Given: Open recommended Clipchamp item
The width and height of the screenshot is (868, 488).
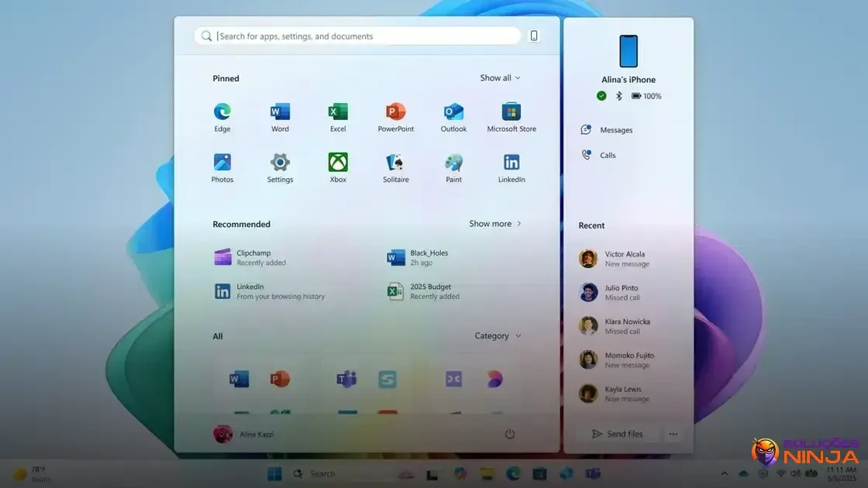Looking at the screenshot, I should pyautogui.click(x=250, y=257).
